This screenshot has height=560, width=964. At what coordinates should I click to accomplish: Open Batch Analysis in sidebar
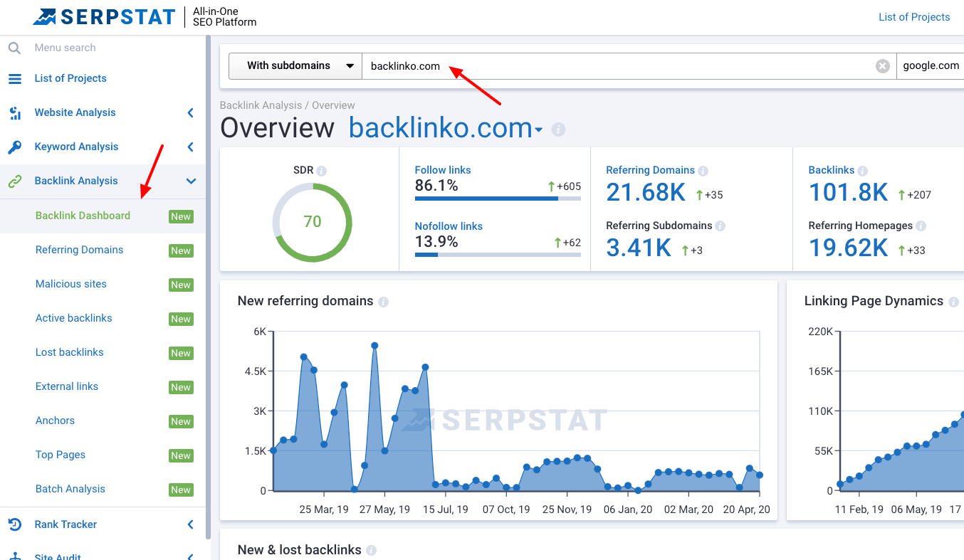pos(70,489)
